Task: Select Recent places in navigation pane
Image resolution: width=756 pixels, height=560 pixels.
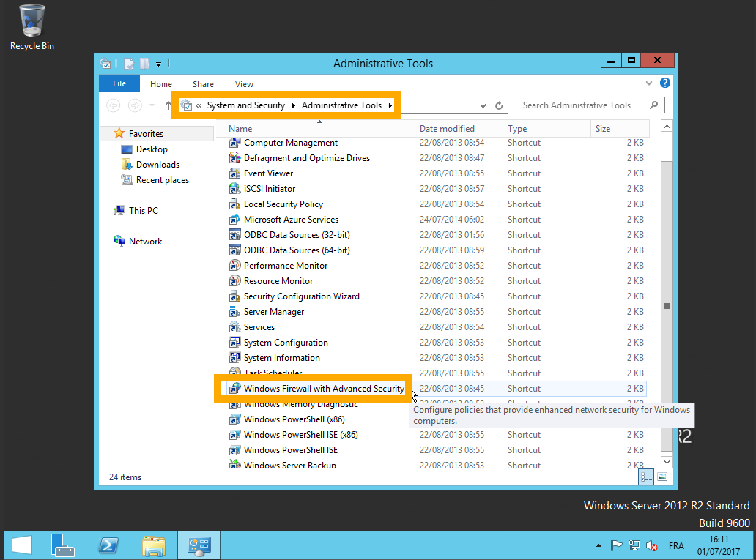Action: [162, 180]
